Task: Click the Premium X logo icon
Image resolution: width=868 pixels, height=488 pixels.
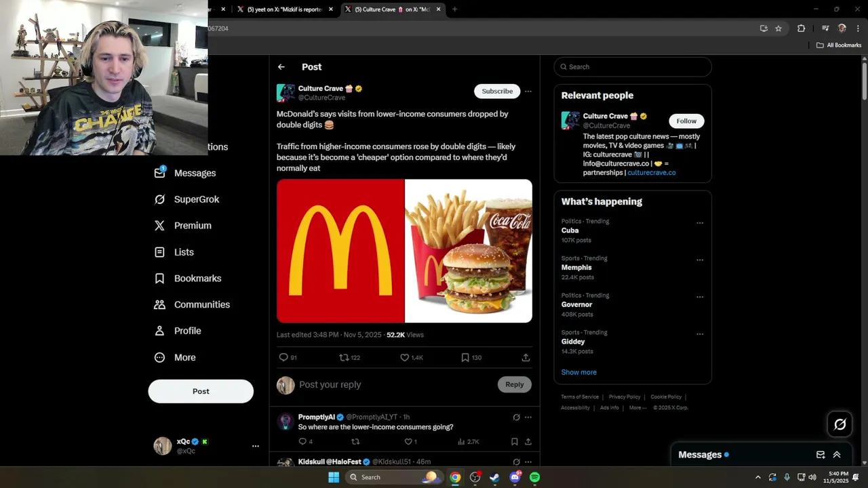Action: [159, 226]
